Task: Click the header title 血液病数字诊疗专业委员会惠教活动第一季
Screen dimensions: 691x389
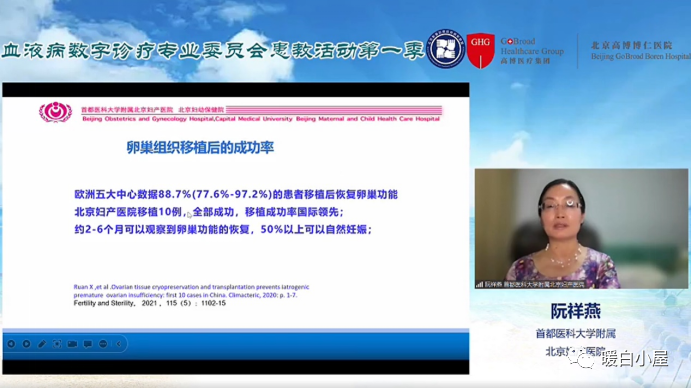Action: 213,51
